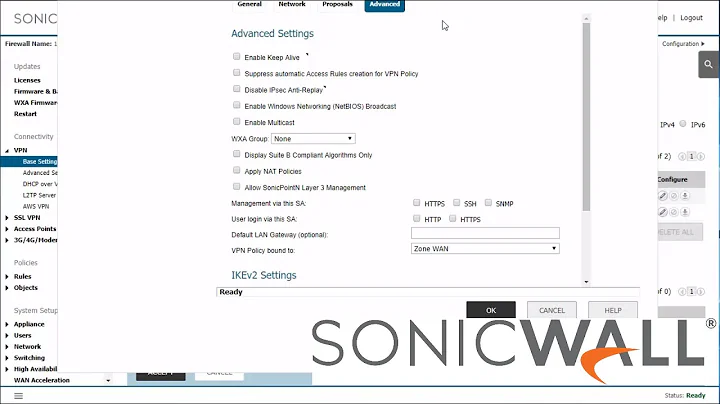Screen dimensions: 720x404
Task: Click scroll up arrow in dialog scrollbar
Action: 586,18
